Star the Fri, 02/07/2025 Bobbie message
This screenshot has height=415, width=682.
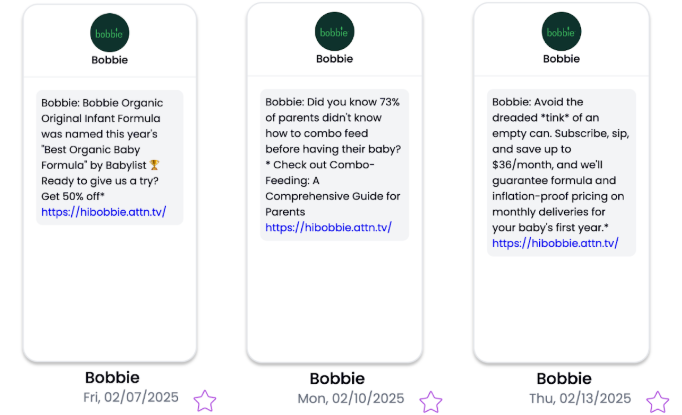pyautogui.click(x=205, y=401)
